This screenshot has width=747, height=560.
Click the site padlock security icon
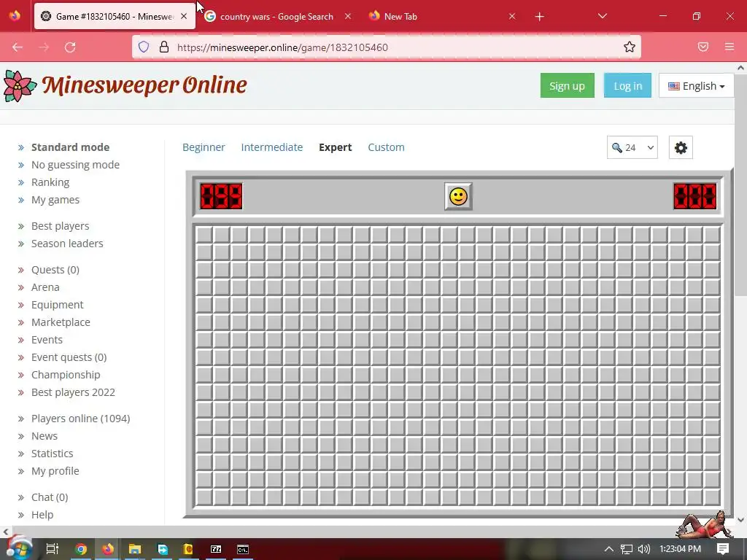[x=164, y=47]
